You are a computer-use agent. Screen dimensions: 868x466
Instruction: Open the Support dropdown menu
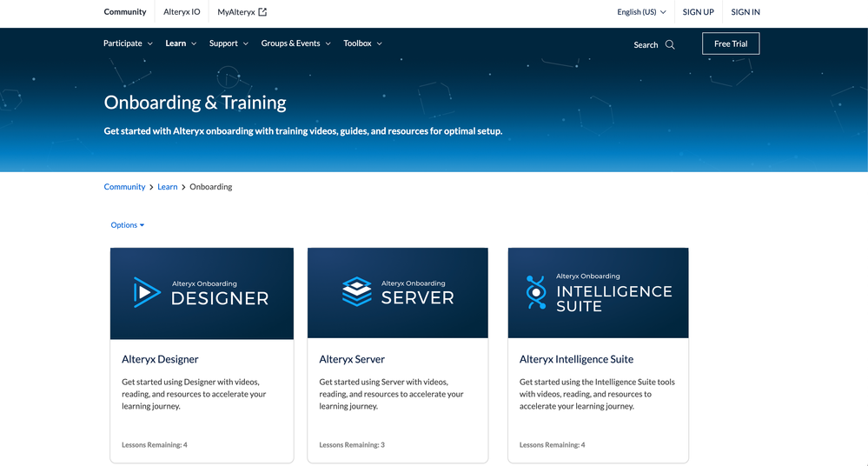[229, 43]
